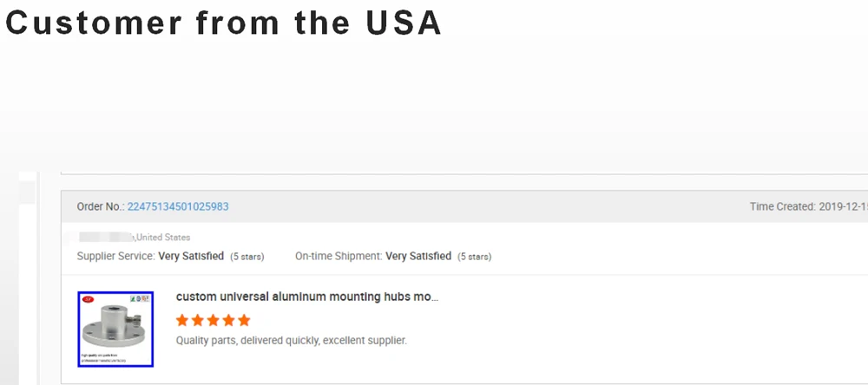Click the third orange rating star

tap(214, 320)
